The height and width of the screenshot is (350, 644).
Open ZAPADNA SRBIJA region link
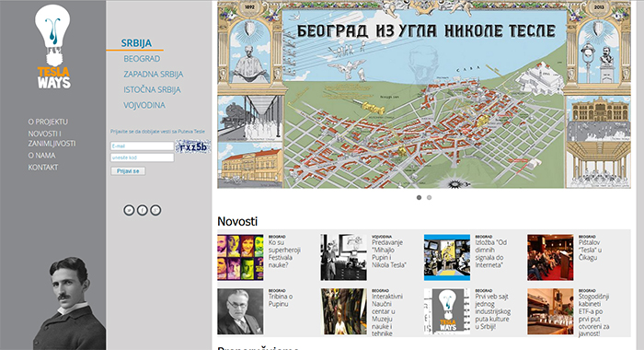click(x=154, y=75)
